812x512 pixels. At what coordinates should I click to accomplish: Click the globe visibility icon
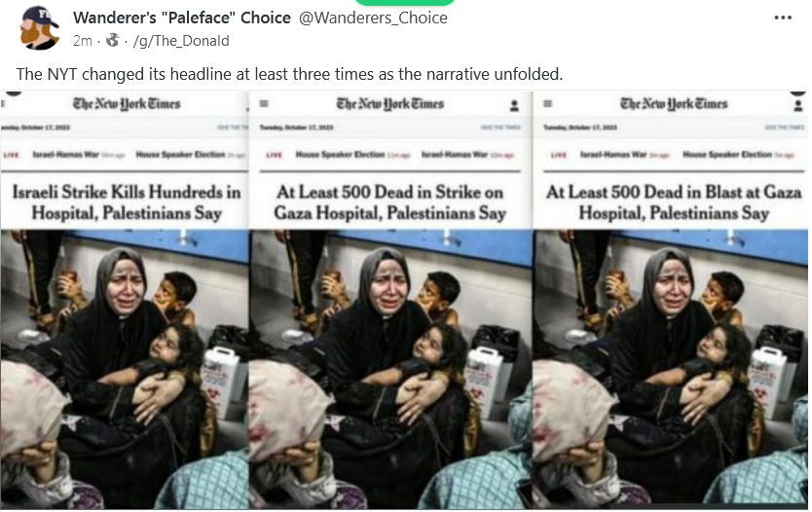pos(112,40)
